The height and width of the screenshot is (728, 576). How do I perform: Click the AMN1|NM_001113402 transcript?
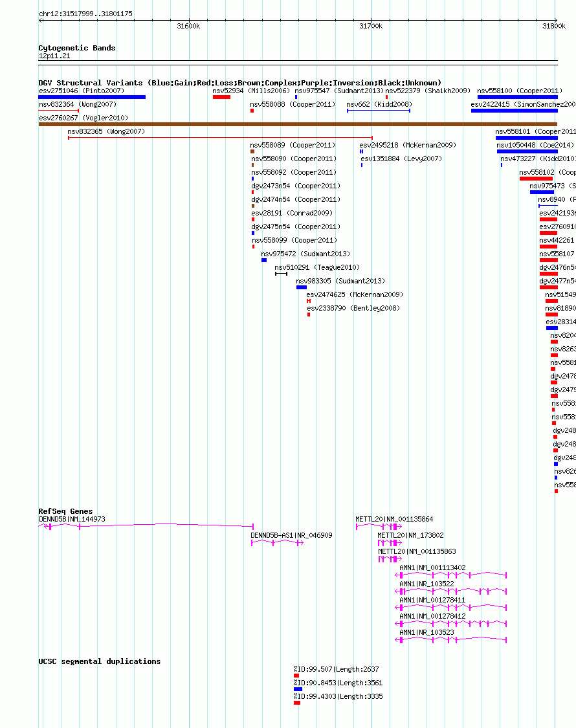[x=450, y=575]
